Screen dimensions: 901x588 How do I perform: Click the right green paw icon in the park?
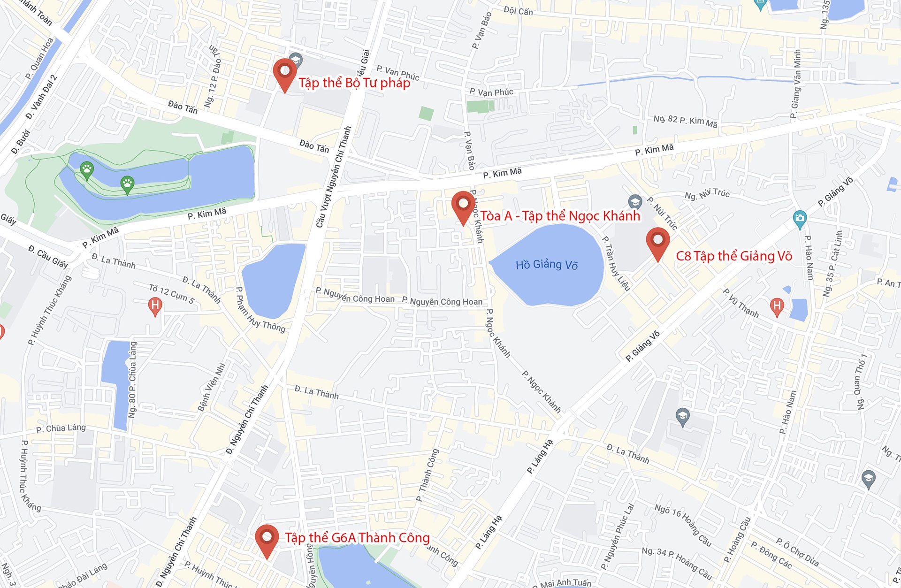(127, 184)
